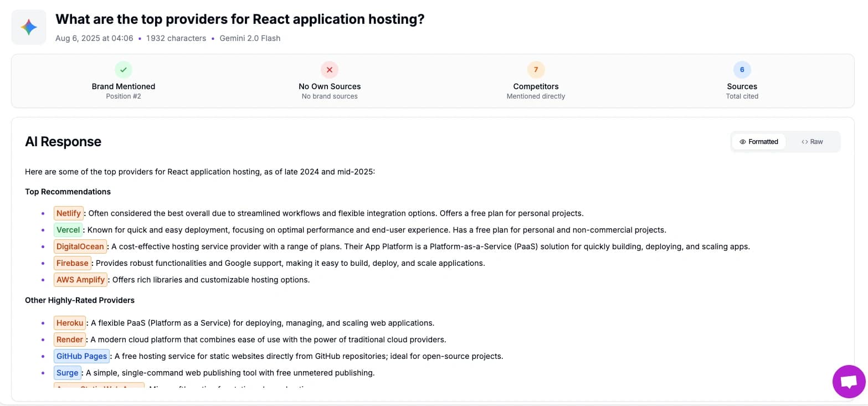Click the Mentioned directly text
Viewport: 868px width, 406px height.
click(x=536, y=96)
